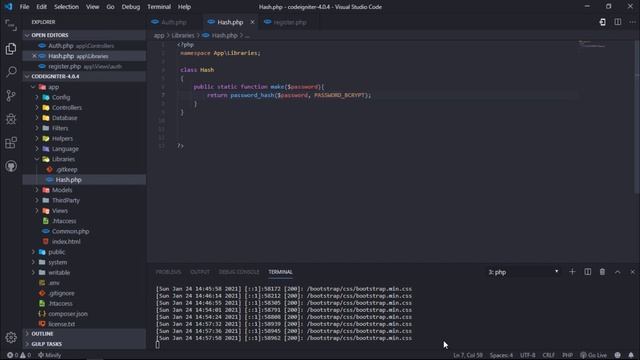This screenshot has width=640, height=360.
Task: Open the Selection menu
Action: (x=66, y=7)
